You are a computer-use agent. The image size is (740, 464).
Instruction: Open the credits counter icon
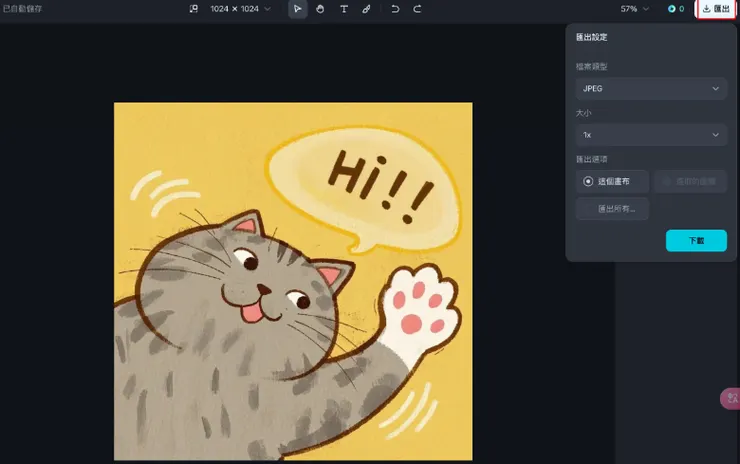point(676,9)
